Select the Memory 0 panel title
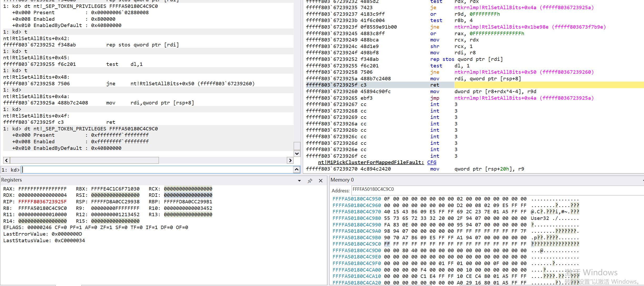Screen dimensions: 644x286 [342, 180]
